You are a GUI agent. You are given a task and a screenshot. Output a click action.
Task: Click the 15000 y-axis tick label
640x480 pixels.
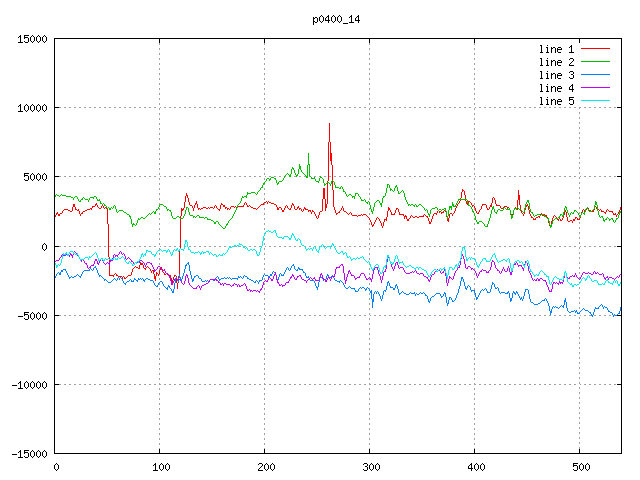click(31, 39)
